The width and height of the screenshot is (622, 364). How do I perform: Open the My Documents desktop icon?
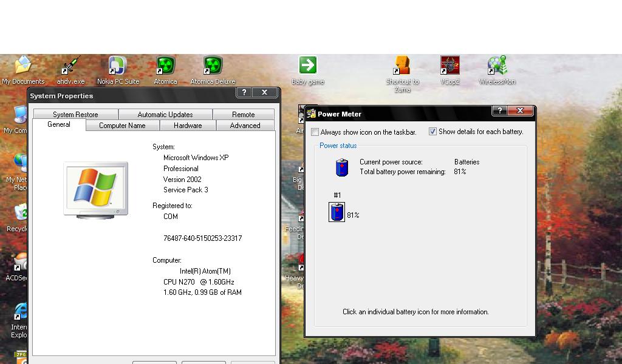click(23, 66)
